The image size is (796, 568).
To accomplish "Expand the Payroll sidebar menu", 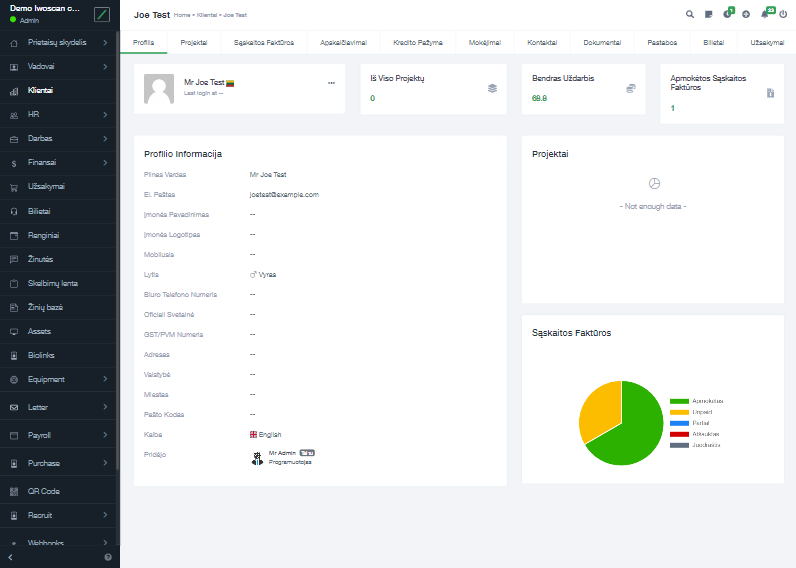I will pyautogui.click(x=60, y=436).
